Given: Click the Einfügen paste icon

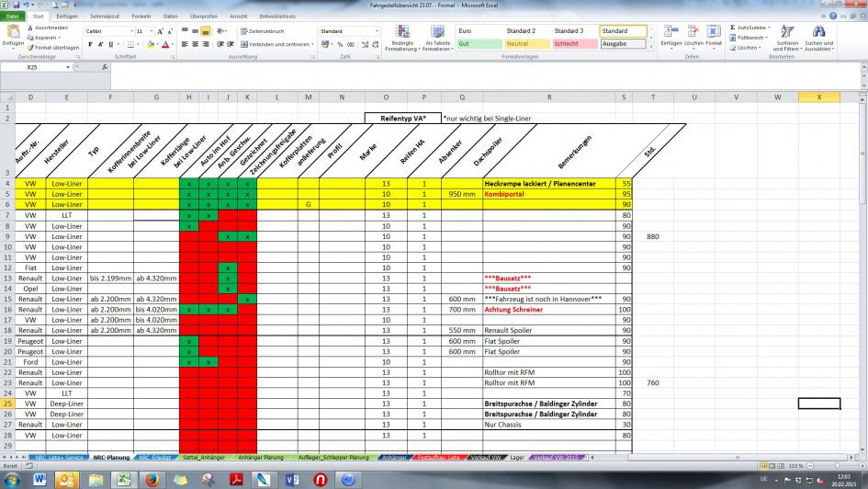Looking at the screenshot, I should [x=13, y=32].
